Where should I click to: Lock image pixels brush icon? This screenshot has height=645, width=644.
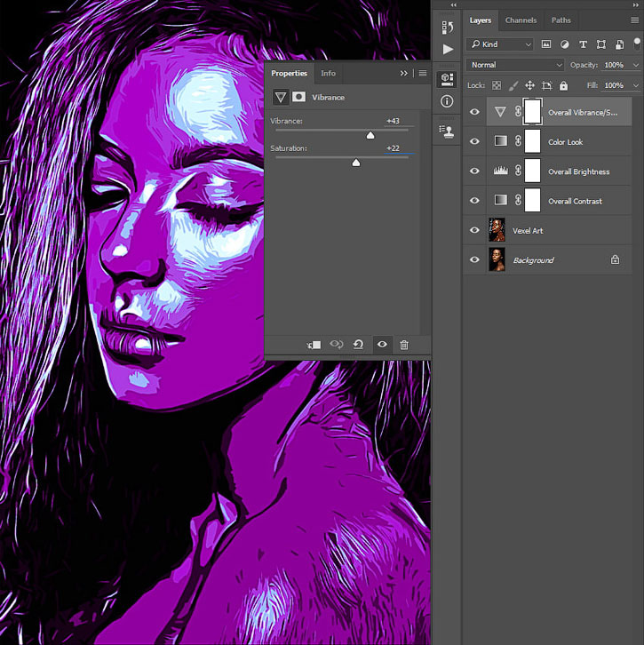point(513,85)
